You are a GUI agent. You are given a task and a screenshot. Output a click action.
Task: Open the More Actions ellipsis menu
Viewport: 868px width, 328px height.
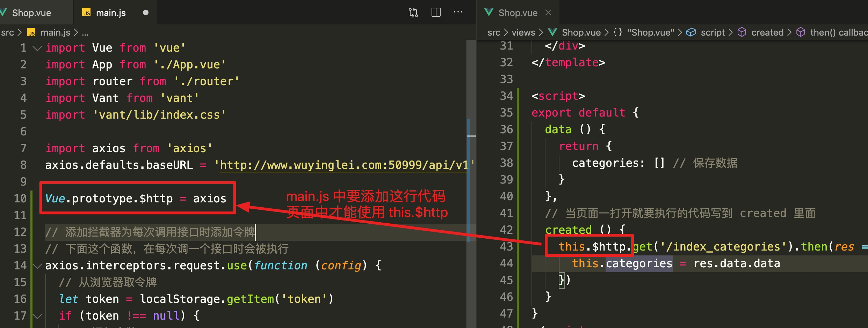(x=458, y=12)
